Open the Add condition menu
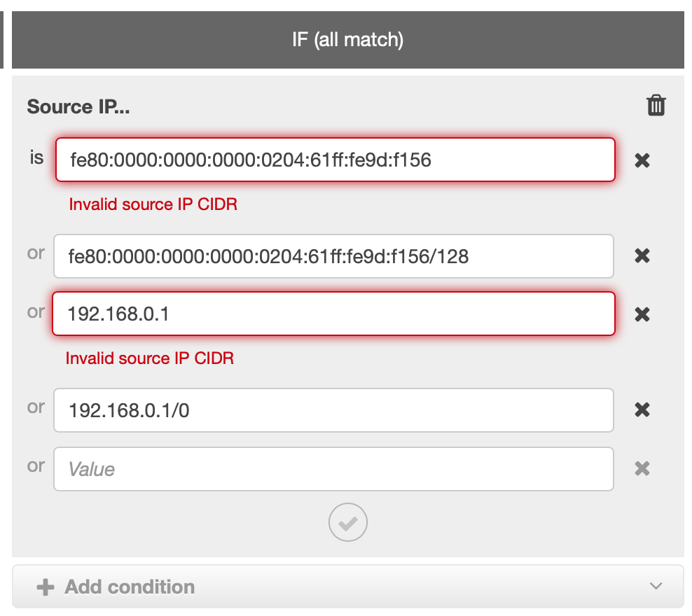This screenshot has height=616, width=692. pos(348,587)
